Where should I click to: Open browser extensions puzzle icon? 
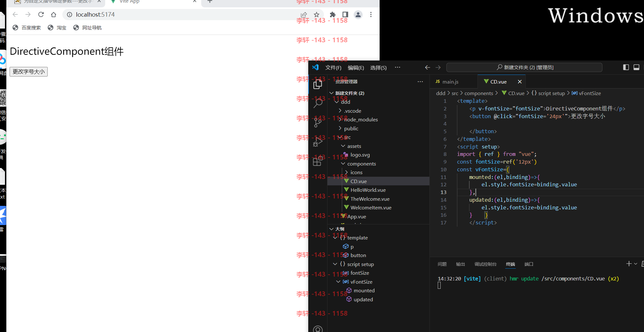(333, 14)
